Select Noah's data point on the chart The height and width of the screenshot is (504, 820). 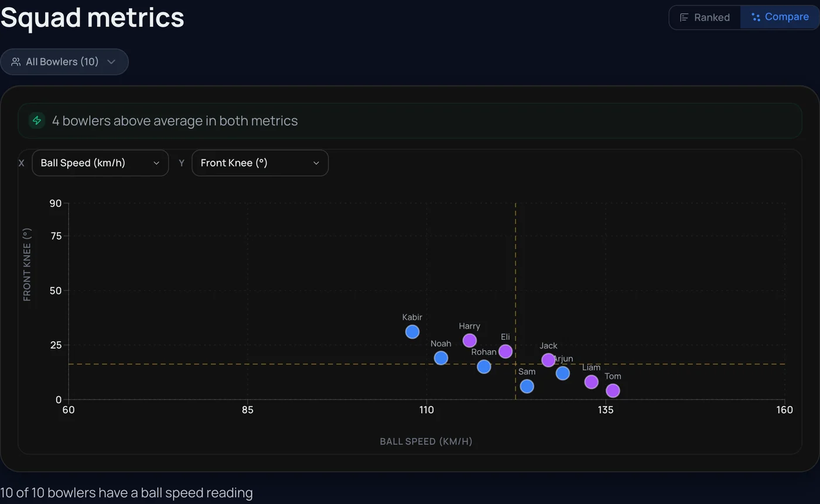(441, 358)
